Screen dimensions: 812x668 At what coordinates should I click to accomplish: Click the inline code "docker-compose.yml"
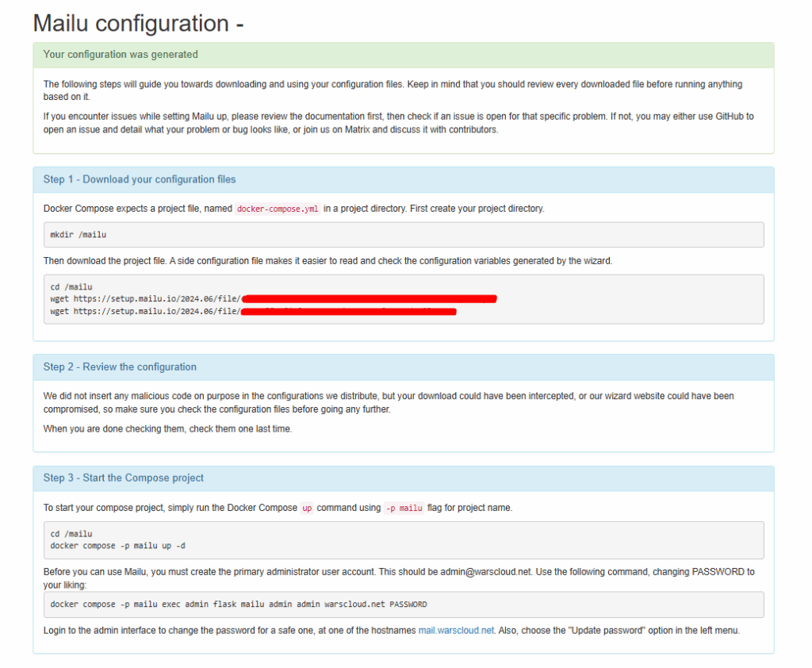pyautogui.click(x=278, y=209)
